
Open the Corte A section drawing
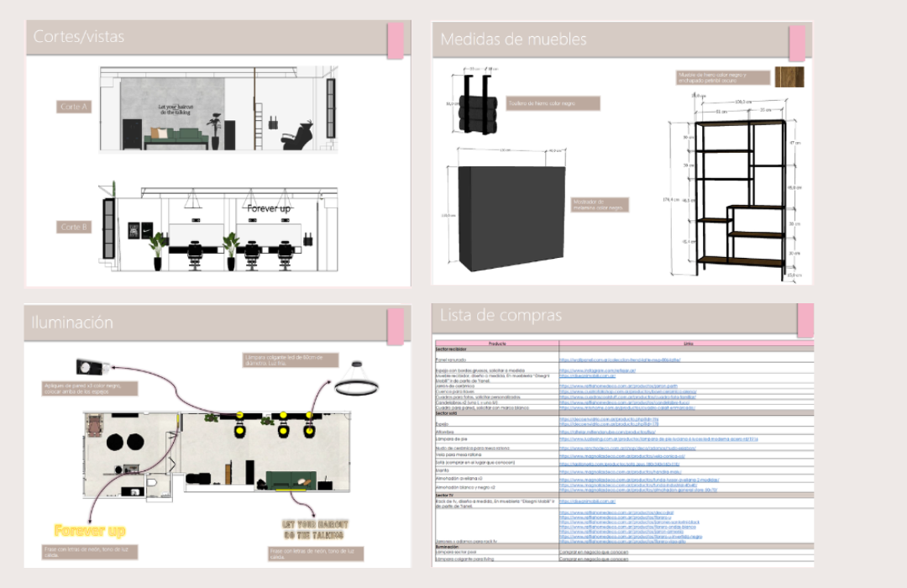tap(218, 109)
